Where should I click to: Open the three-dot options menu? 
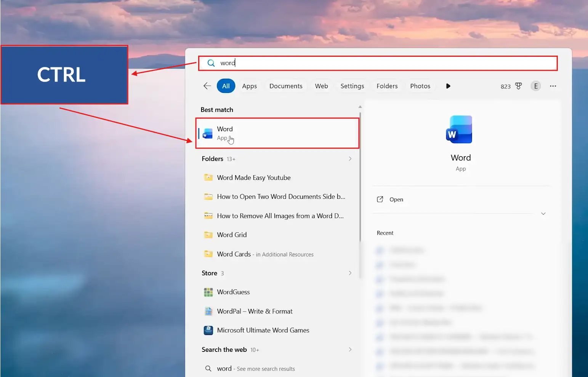point(553,86)
